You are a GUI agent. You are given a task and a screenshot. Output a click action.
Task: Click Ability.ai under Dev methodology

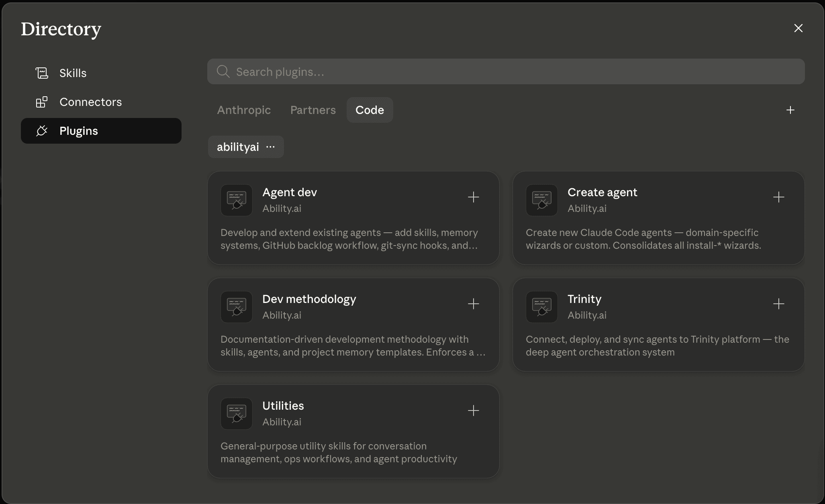click(x=282, y=315)
